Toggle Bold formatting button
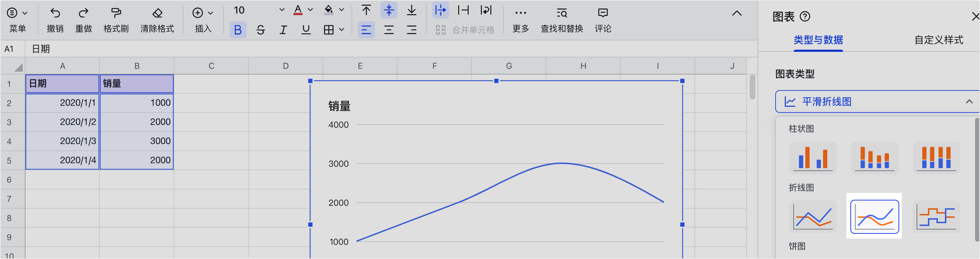The width and height of the screenshot is (980, 259). (x=238, y=30)
